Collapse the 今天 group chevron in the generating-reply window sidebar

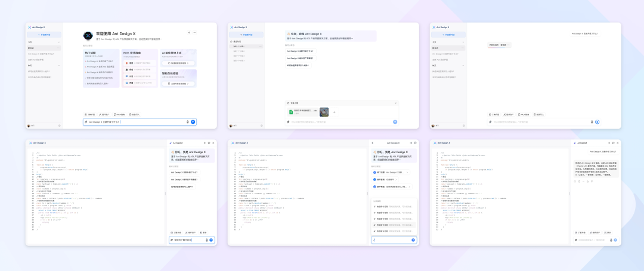tap(463, 42)
